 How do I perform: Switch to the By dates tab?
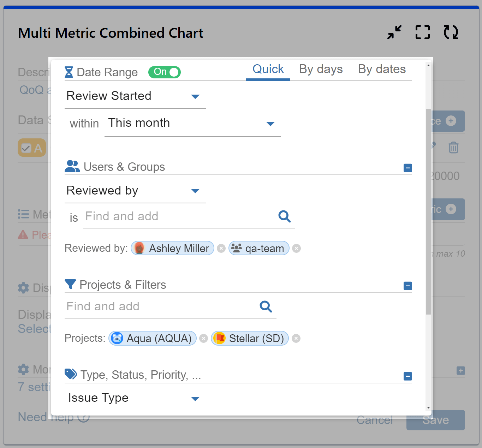click(382, 69)
